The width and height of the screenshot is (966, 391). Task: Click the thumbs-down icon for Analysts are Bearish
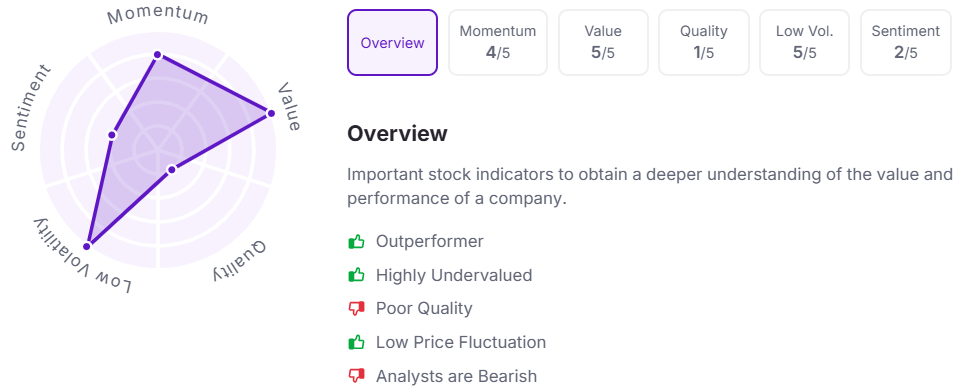coord(356,376)
